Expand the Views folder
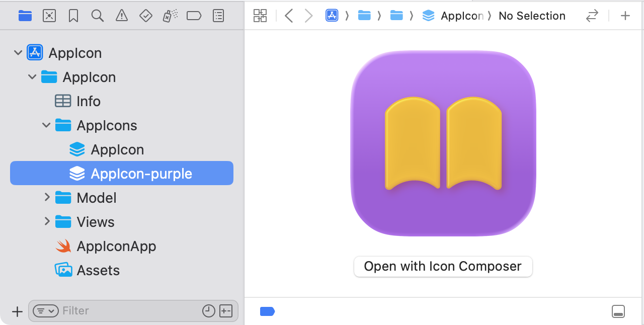 click(47, 222)
